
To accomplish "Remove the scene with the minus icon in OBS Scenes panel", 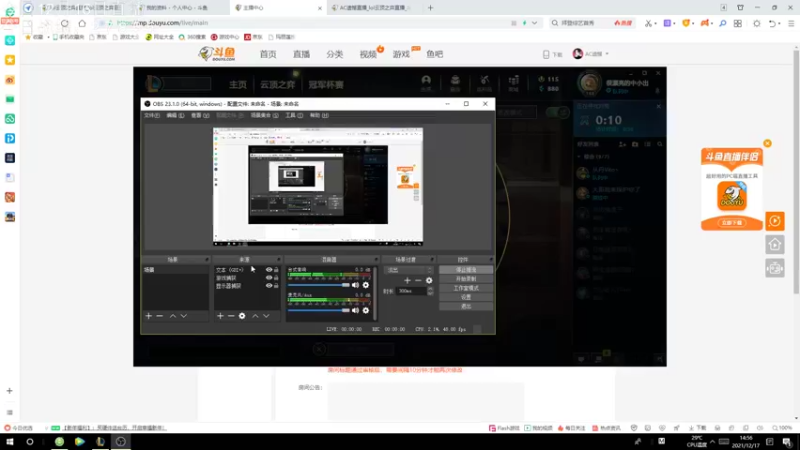I will [160, 316].
